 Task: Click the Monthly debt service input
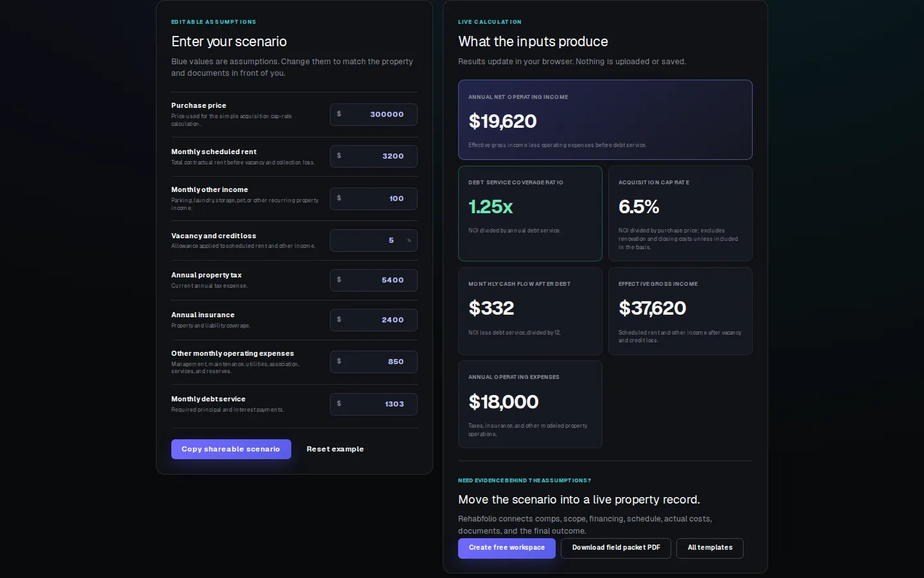click(x=373, y=404)
